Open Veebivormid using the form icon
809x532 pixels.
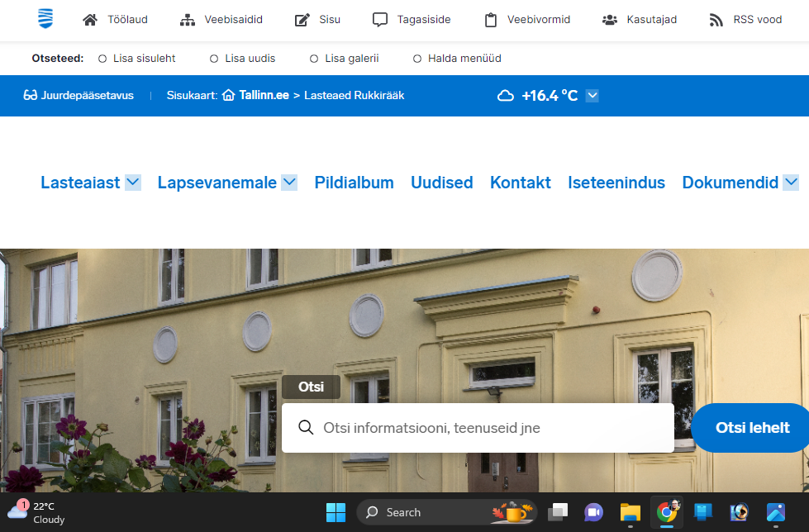(491, 19)
